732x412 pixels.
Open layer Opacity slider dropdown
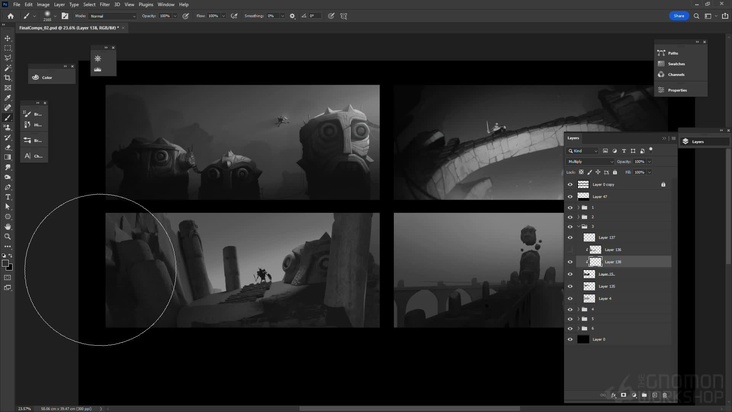click(649, 161)
